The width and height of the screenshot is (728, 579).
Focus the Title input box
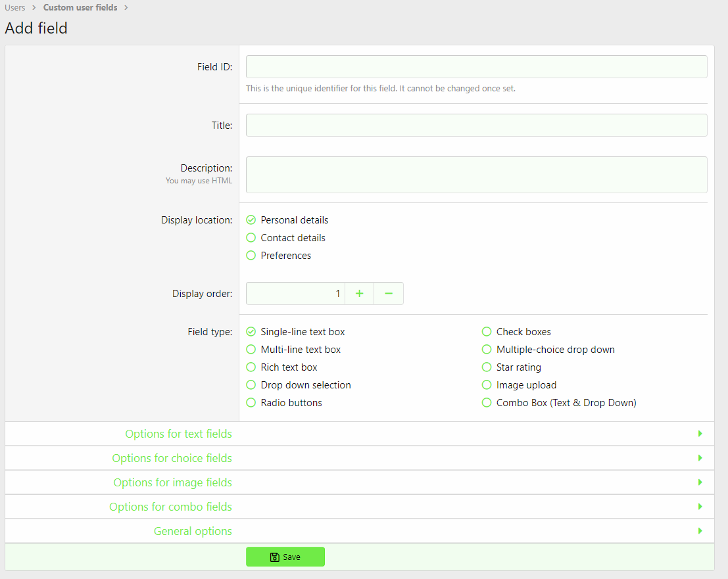pos(476,126)
